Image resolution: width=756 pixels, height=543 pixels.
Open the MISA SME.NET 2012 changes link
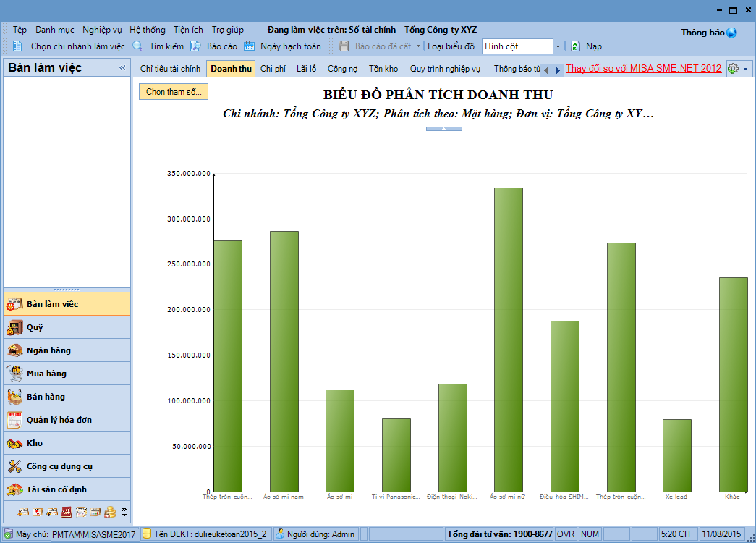[643, 69]
